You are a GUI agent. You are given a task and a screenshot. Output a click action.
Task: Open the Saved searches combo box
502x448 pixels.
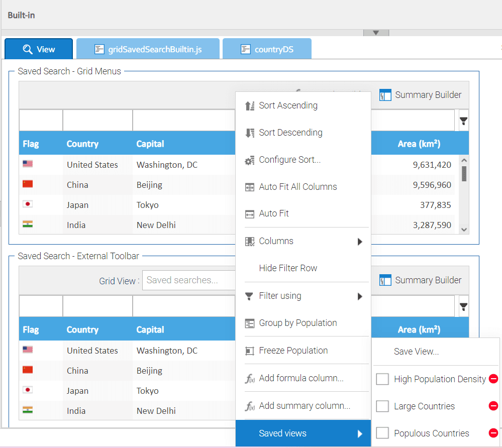tap(189, 280)
